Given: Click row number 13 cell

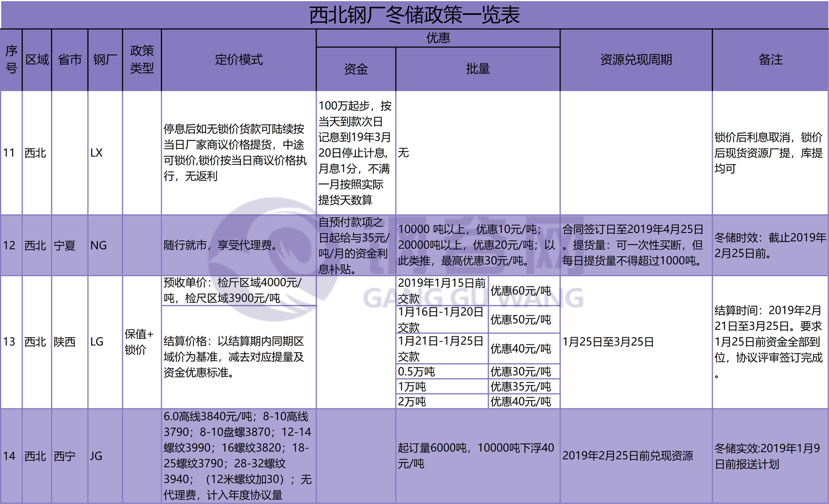Looking at the screenshot, I should [x=12, y=342].
